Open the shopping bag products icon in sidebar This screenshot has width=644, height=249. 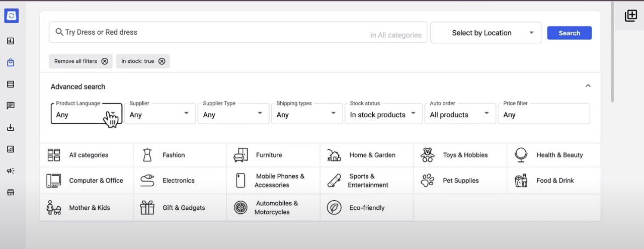(11, 63)
